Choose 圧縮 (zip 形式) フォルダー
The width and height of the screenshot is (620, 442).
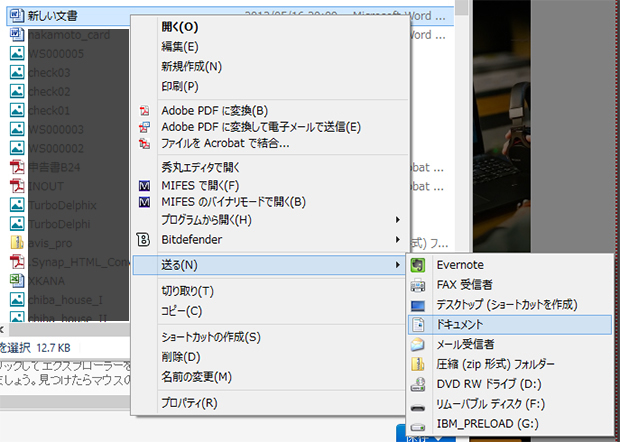[510, 364]
